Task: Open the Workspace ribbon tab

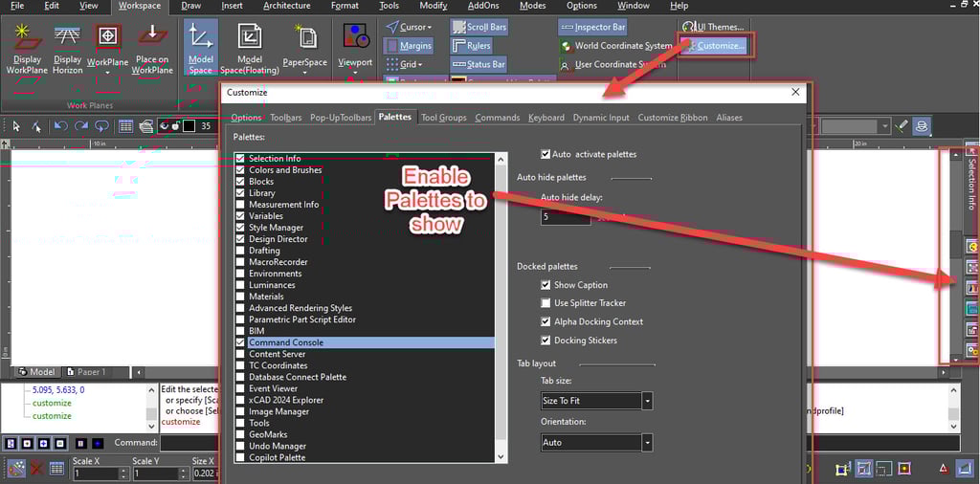Action: coord(140,7)
